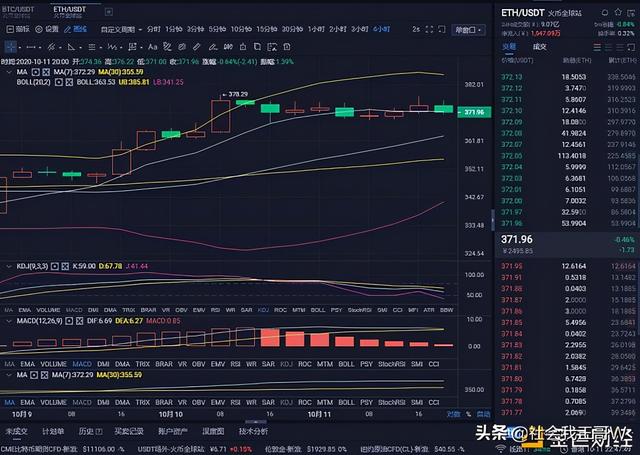Click the copy drawings icon
The width and height of the screenshot is (640, 455).
coord(257,47)
